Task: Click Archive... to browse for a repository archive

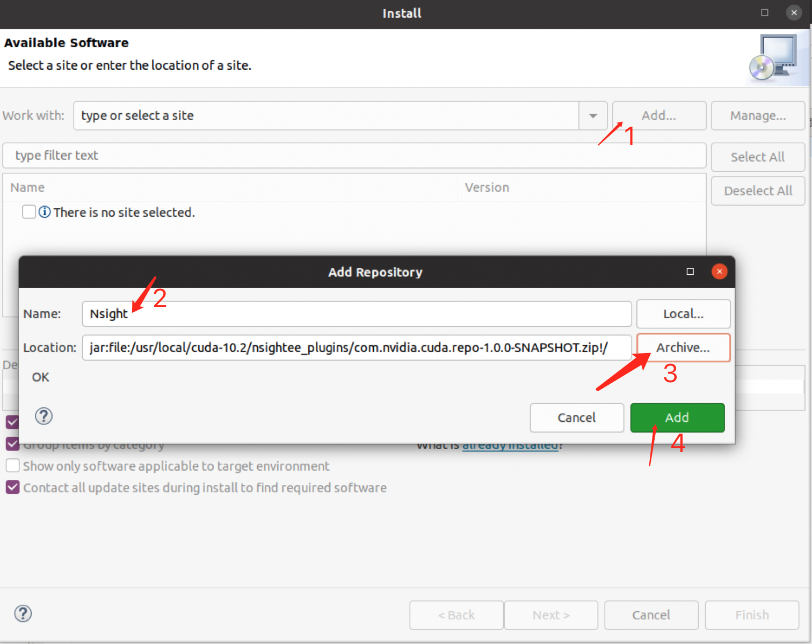Action: [683, 347]
